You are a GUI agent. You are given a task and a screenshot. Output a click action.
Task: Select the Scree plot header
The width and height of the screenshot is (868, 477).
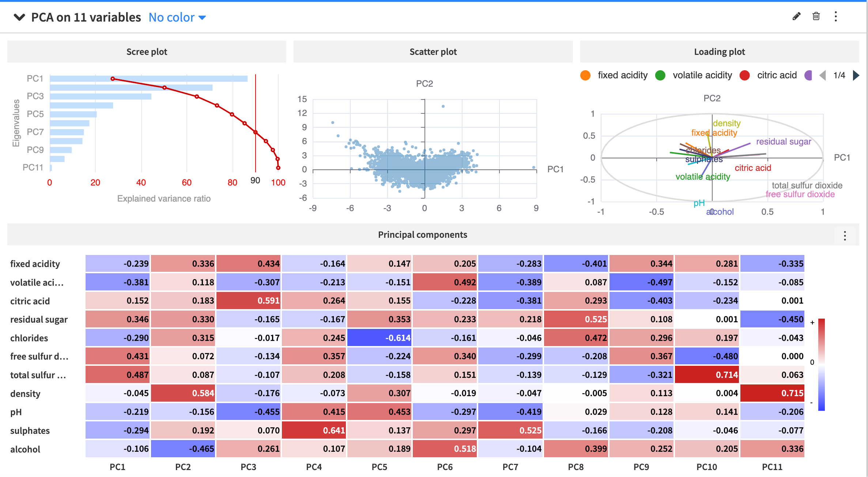click(x=147, y=52)
